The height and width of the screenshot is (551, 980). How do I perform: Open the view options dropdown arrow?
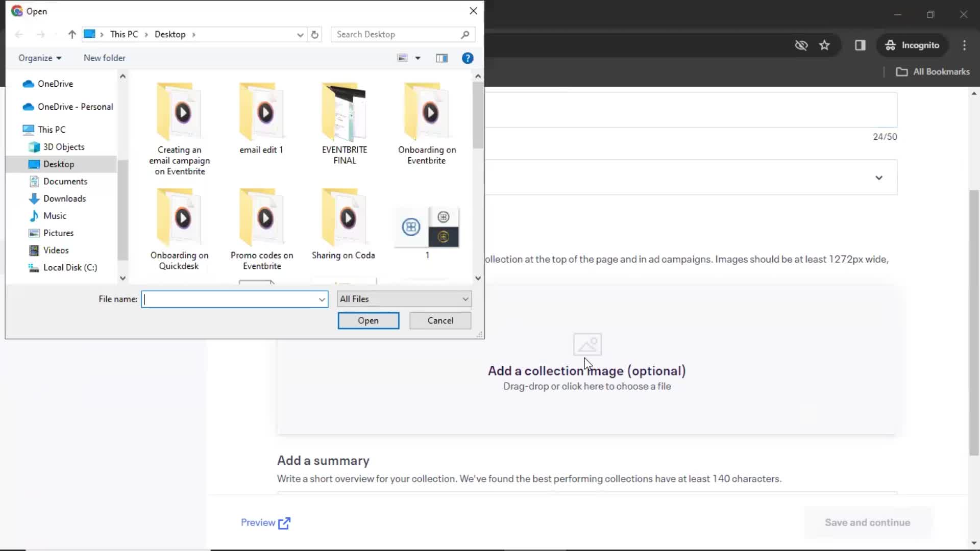418,58
